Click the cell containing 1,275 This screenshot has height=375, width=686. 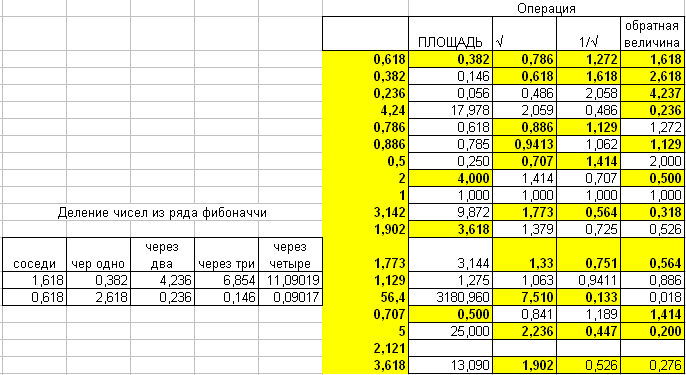451,280
